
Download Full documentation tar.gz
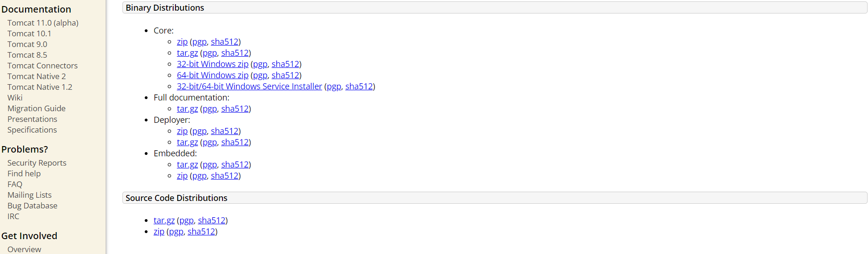187,109
